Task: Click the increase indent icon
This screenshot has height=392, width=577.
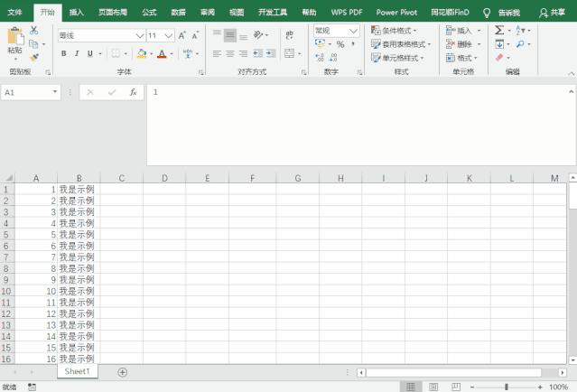Action: 271,53
